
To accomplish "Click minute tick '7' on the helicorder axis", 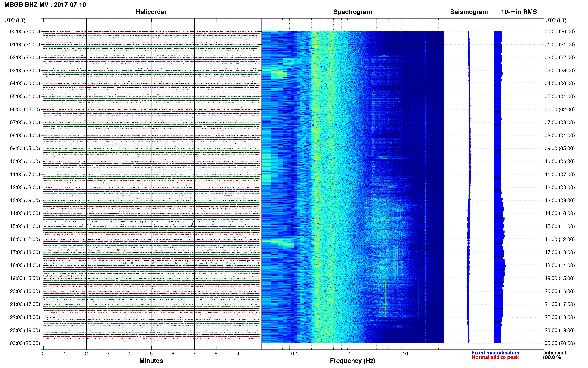I will 194,354.
